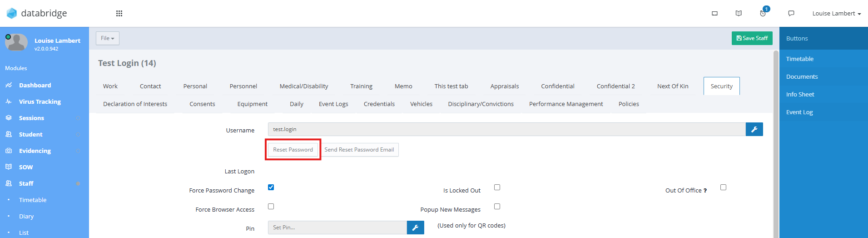This screenshot has height=238, width=868.
Task: Click into the Set Pin input field
Action: tap(337, 228)
